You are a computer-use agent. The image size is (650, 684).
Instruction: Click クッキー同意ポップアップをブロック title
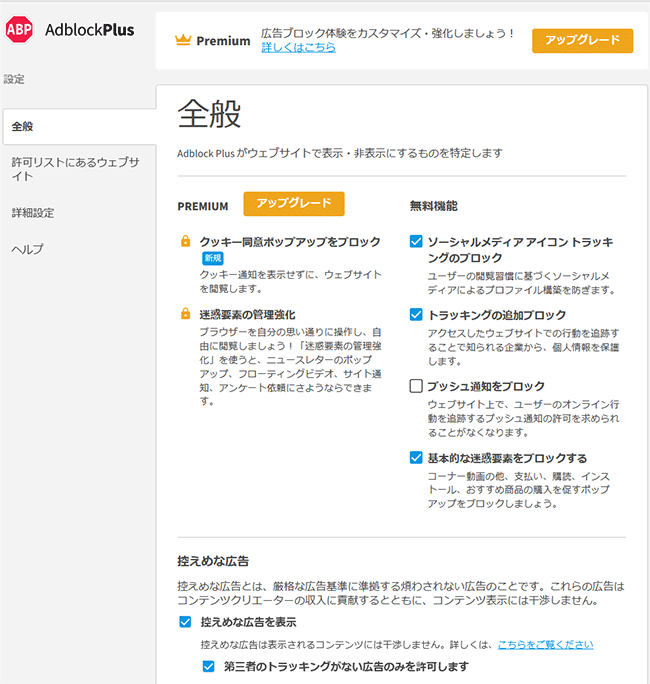pos(290,242)
